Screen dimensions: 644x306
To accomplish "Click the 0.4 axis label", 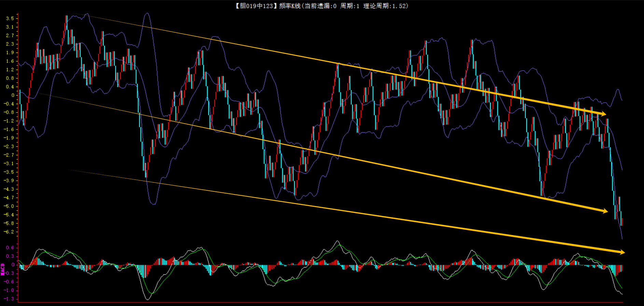I will 10,87.
